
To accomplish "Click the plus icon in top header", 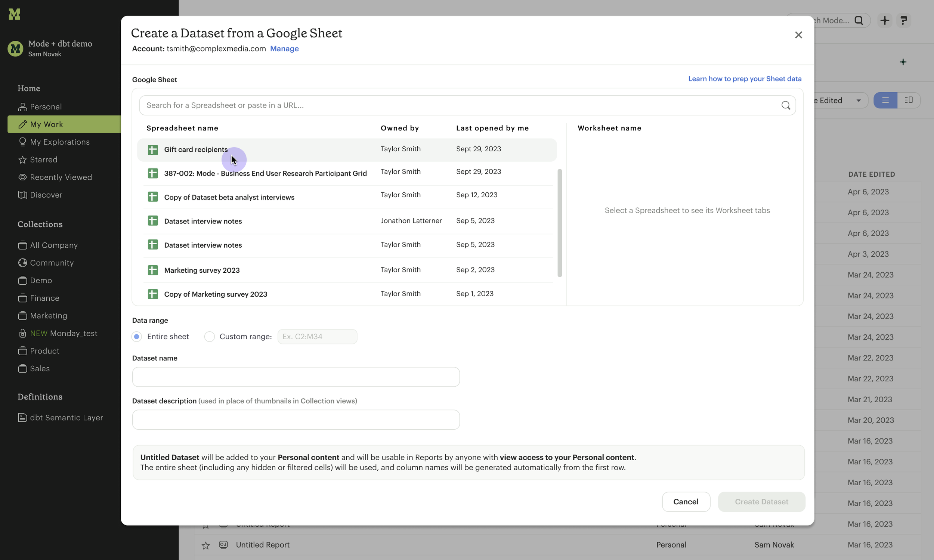I will (885, 21).
